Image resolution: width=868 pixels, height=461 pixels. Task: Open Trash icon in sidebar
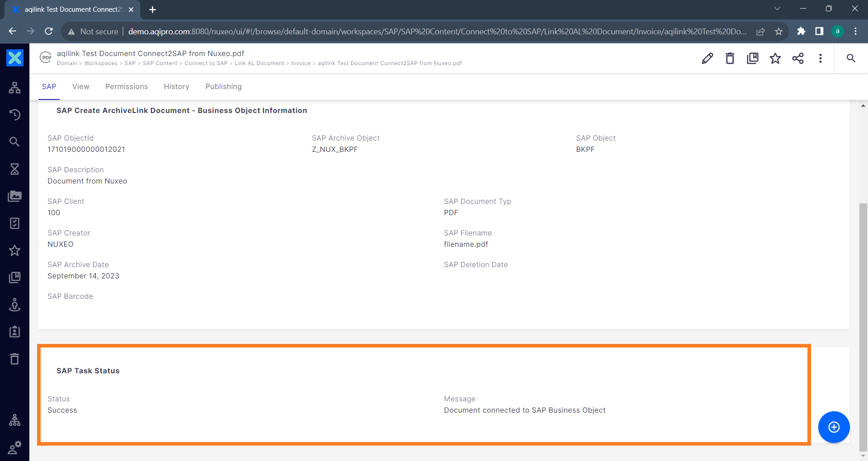pyautogui.click(x=14, y=359)
